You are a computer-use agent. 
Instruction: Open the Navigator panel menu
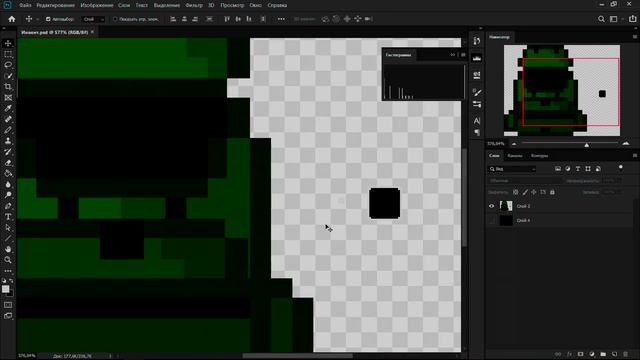(x=635, y=37)
